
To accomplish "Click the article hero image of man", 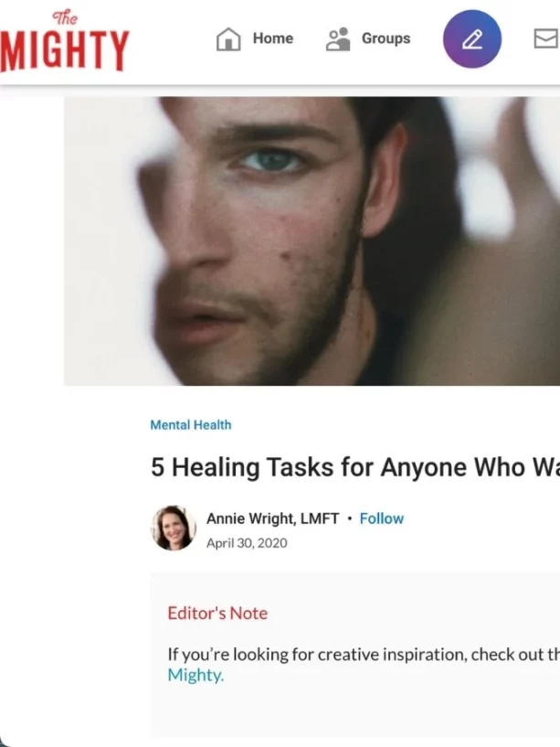I will click(312, 241).
